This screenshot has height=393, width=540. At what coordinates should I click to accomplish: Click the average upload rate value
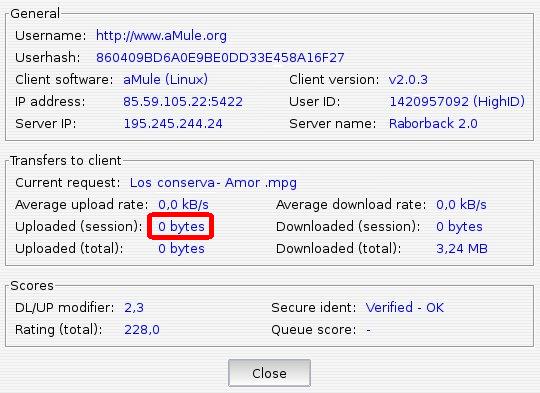[183, 205]
